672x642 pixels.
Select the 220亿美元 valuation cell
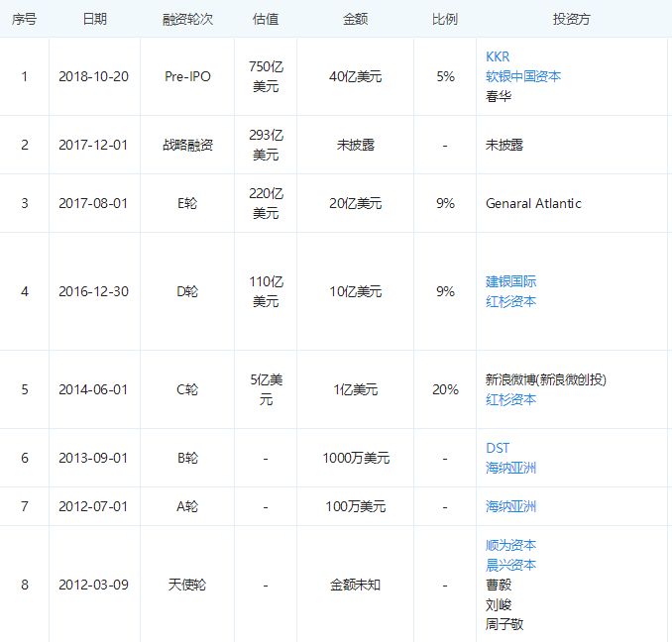(266, 203)
